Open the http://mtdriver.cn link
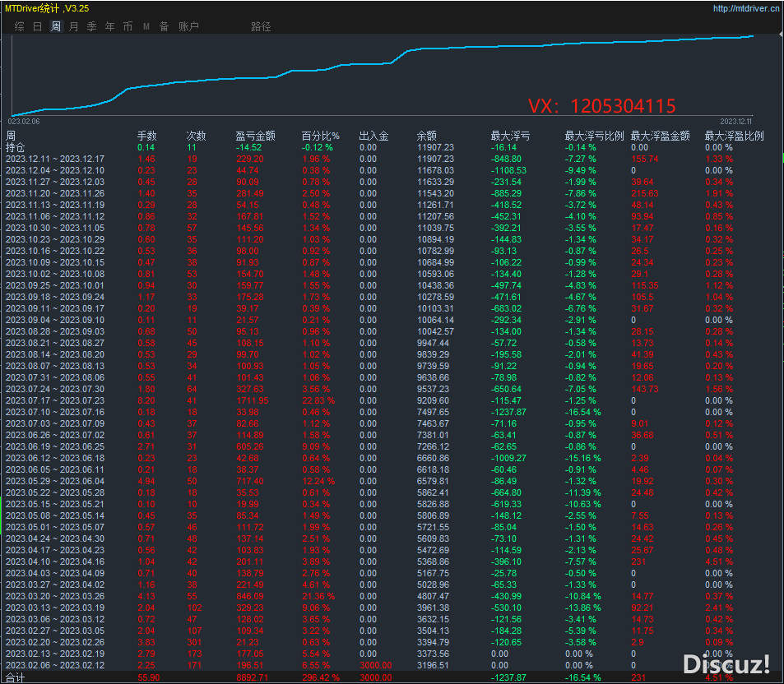784x684 pixels. [745, 8]
